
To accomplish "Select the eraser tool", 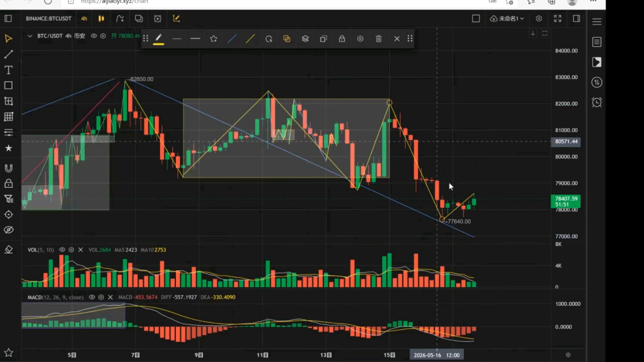I will click(8, 250).
